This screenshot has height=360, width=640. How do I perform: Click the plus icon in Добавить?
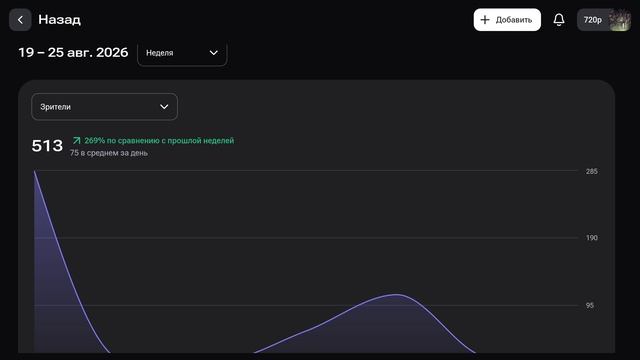click(485, 20)
